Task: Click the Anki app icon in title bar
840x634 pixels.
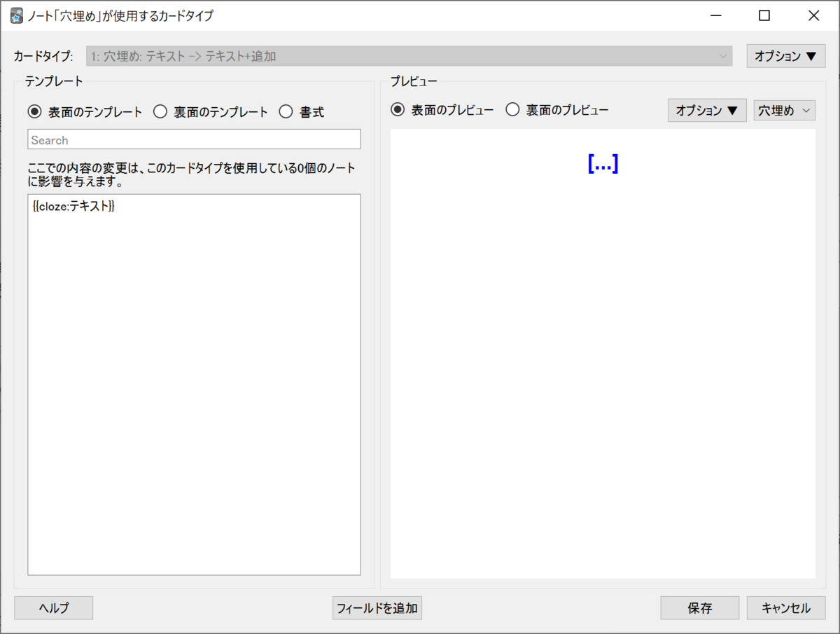Action: click(17, 15)
